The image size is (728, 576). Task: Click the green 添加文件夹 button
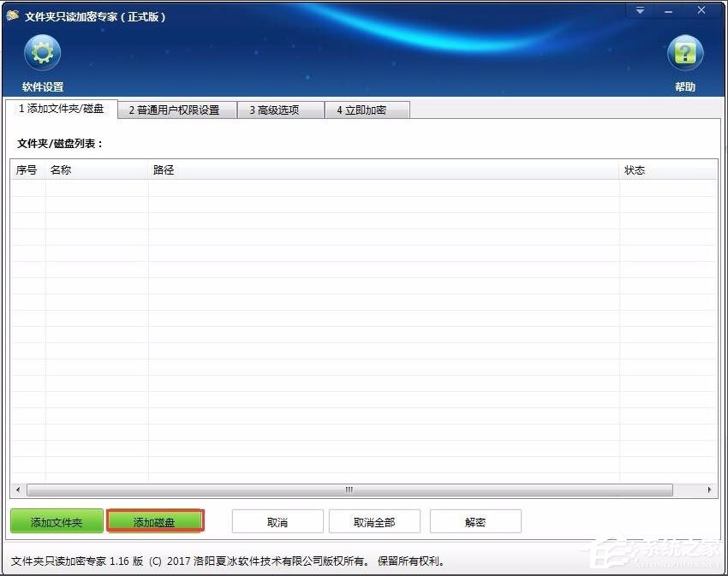[56, 521]
